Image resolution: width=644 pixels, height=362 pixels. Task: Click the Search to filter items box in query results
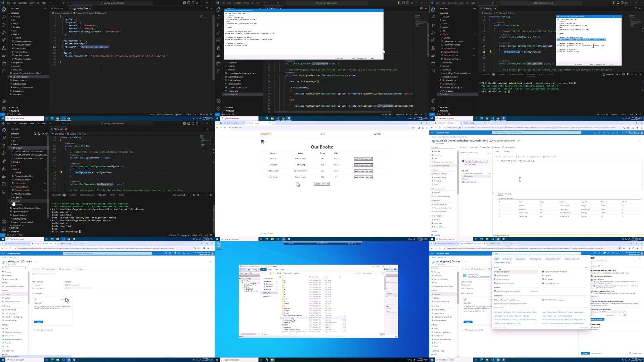(569, 198)
